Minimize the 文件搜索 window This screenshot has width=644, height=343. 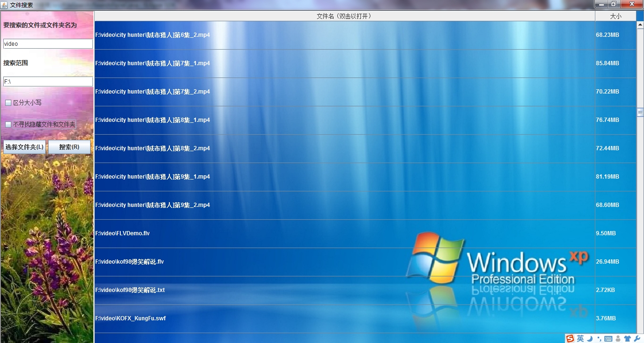pos(601,4)
